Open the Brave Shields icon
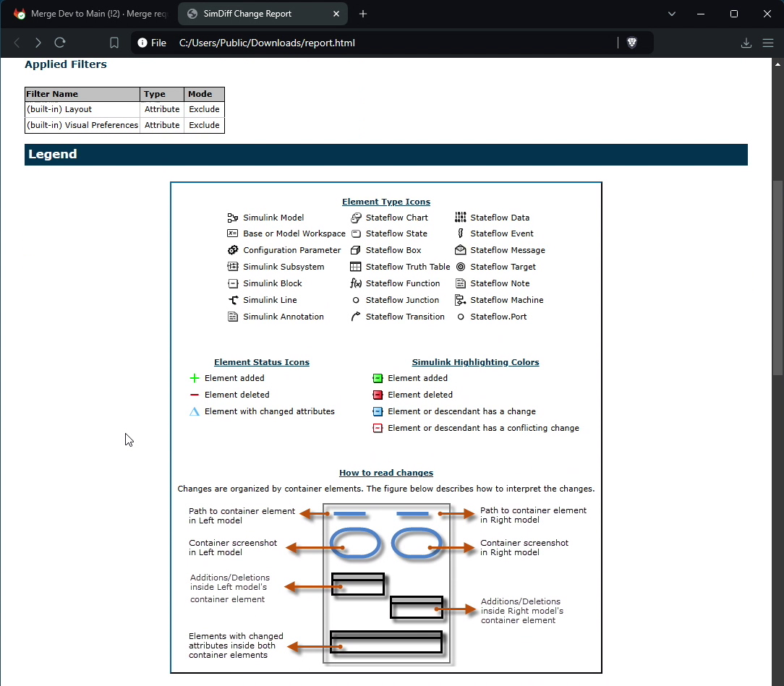 (632, 43)
